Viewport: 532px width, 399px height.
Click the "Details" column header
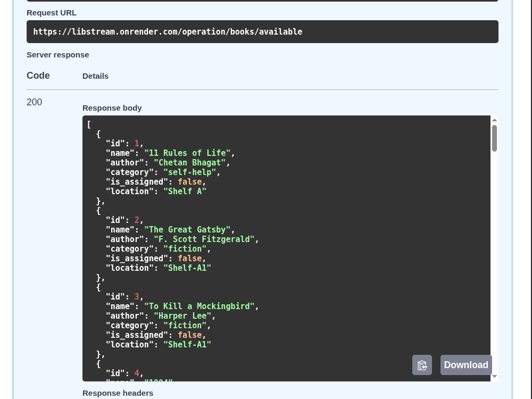coord(95,76)
